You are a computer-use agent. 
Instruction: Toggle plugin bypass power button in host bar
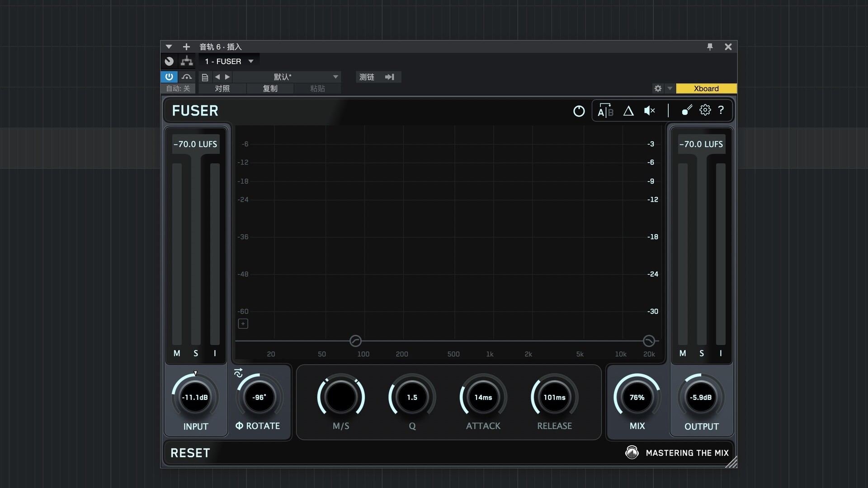[169, 77]
